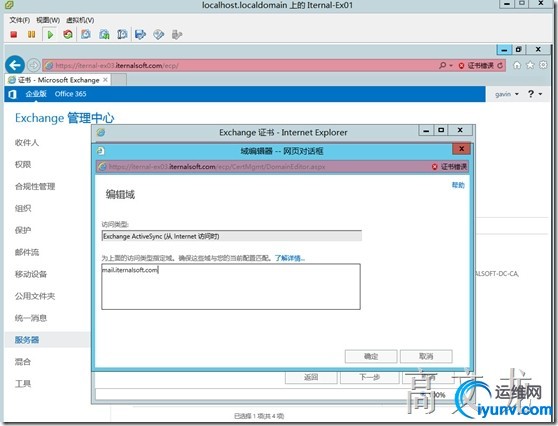The image size is (558, 426).
Task: Refresh the ECP page
Action: tap(500, 65)
